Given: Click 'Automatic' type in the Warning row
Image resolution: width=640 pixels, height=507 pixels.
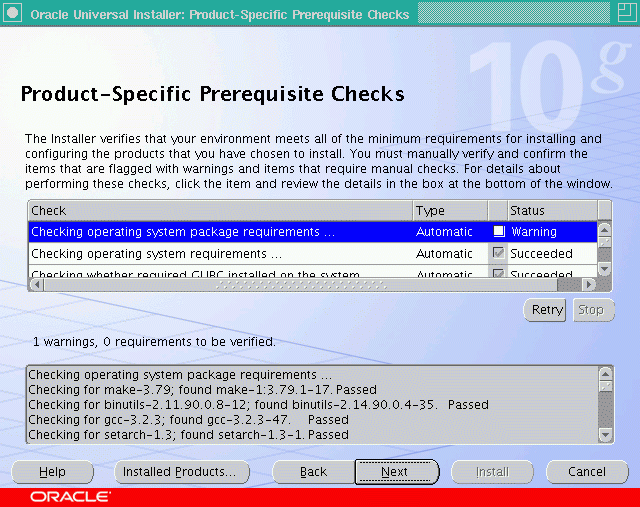Looking at the screenshot, I should pyautogui.click(x=444, y=231).
